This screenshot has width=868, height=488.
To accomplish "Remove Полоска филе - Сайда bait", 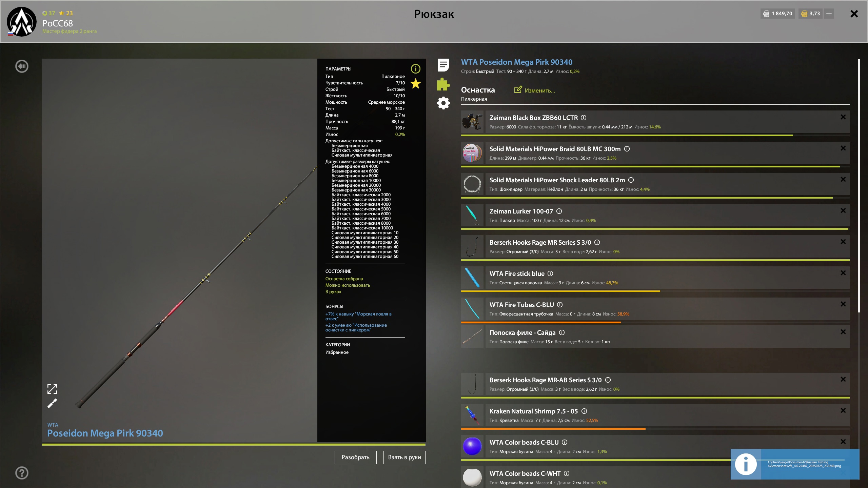I will tap(843, 332).
